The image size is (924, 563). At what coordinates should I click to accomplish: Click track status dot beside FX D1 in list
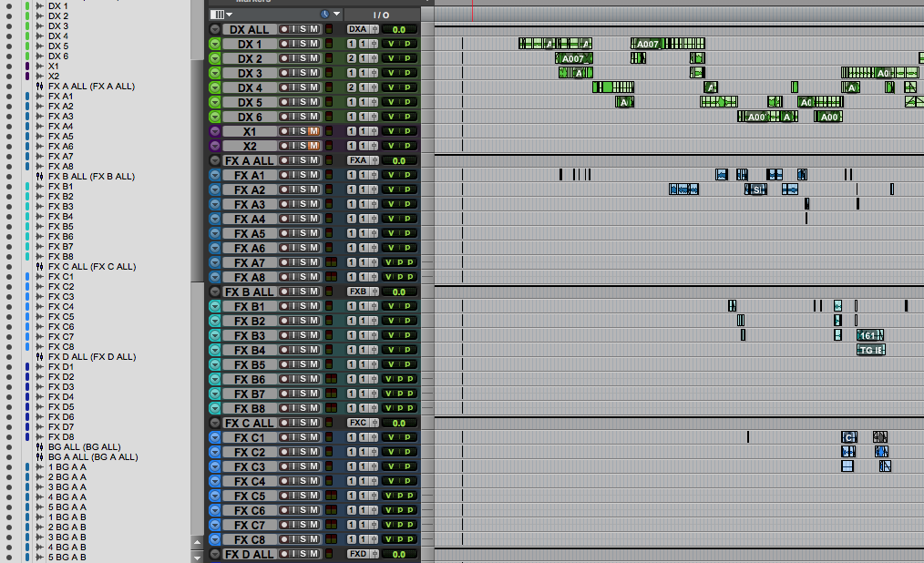point(9,367)
